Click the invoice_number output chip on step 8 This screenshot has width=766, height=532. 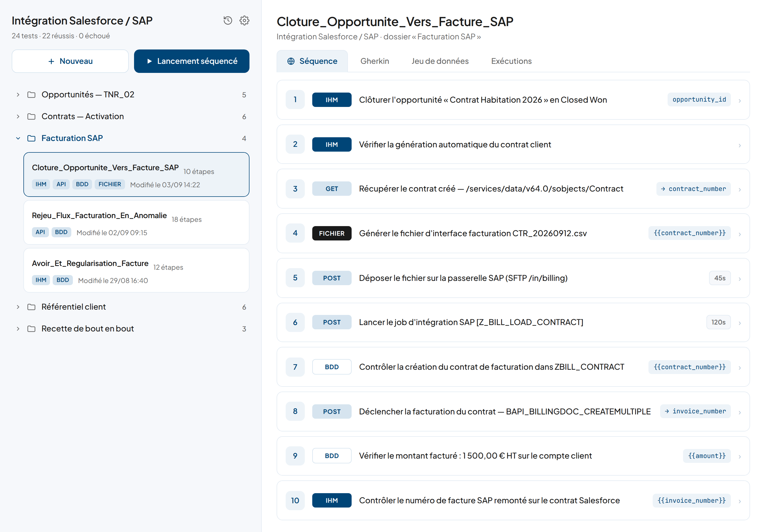(x=695, y=411)
